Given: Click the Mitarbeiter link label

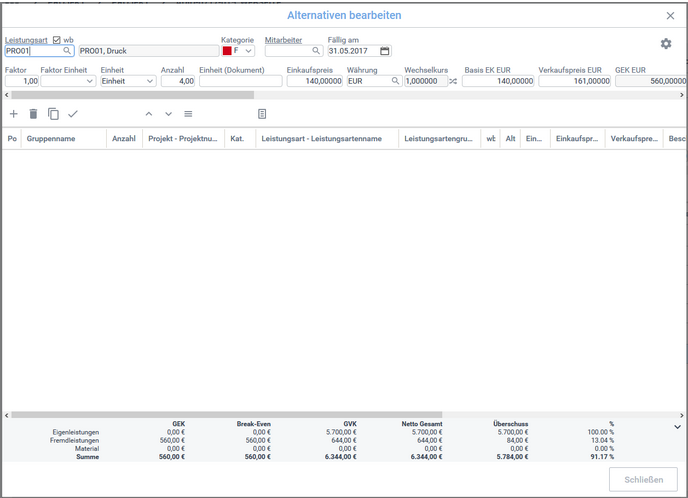Looking at the screenshot, I should [x=283, y=40].
